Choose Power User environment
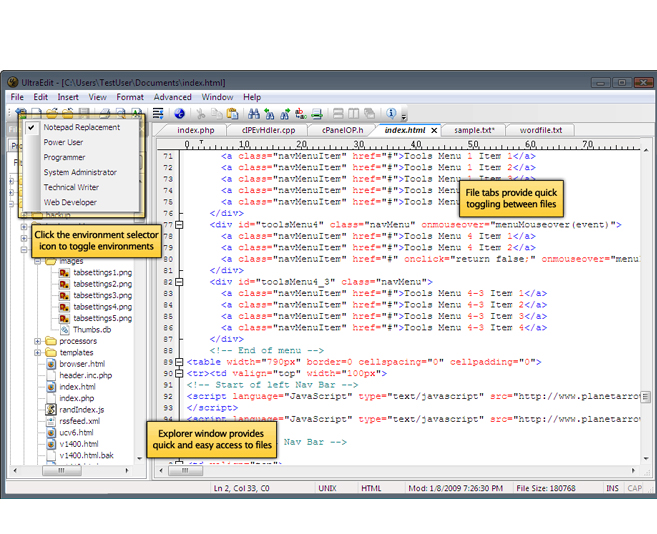The image size is (657, 534). 63,142
